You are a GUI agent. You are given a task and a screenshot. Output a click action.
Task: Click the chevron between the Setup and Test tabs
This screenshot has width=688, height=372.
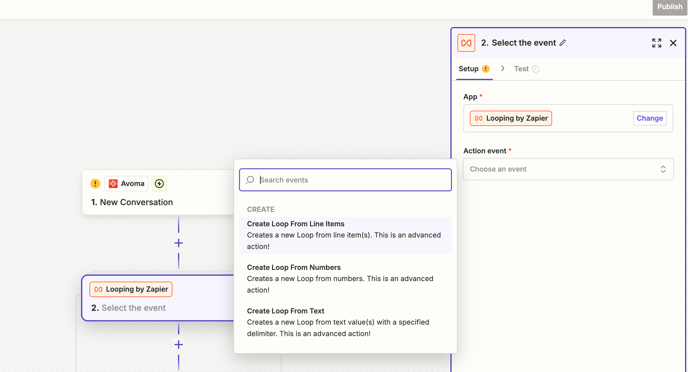(503, 68)
